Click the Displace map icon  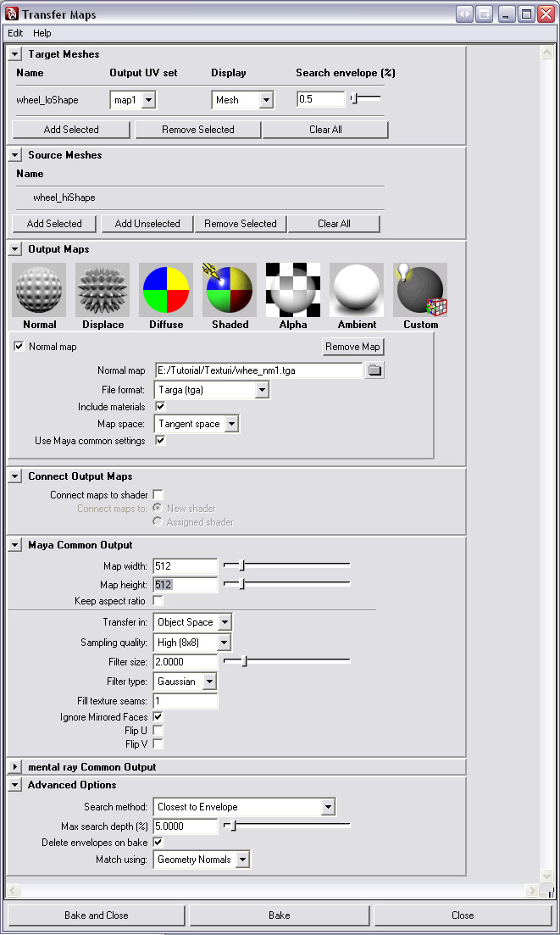click(x=103, y=290)
